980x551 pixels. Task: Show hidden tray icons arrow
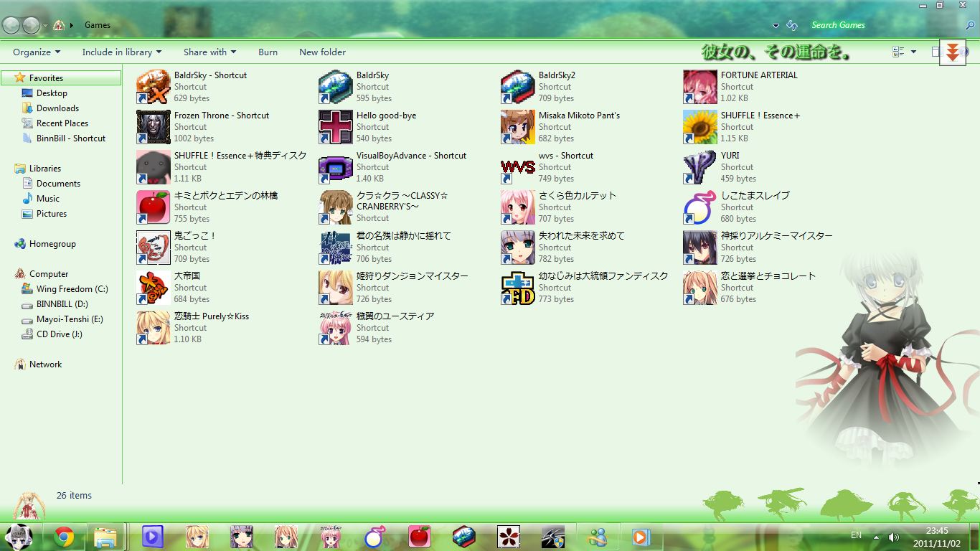[x=876, y=537]
